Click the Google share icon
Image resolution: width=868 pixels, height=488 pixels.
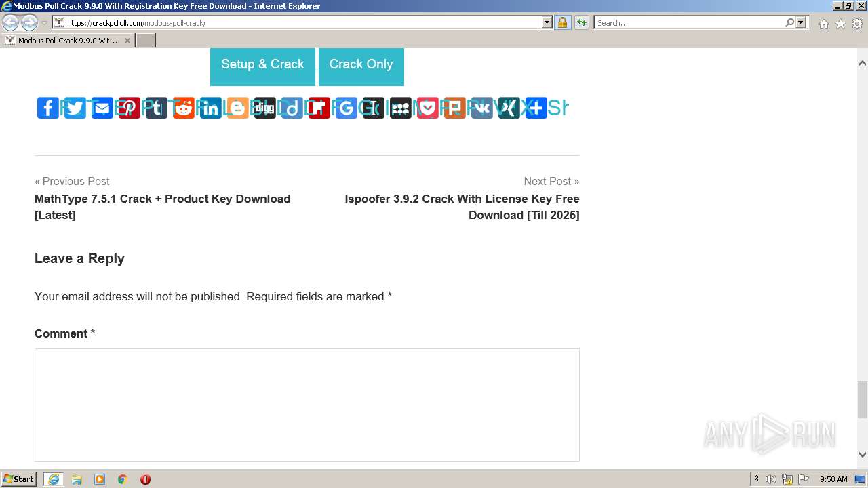347,108
